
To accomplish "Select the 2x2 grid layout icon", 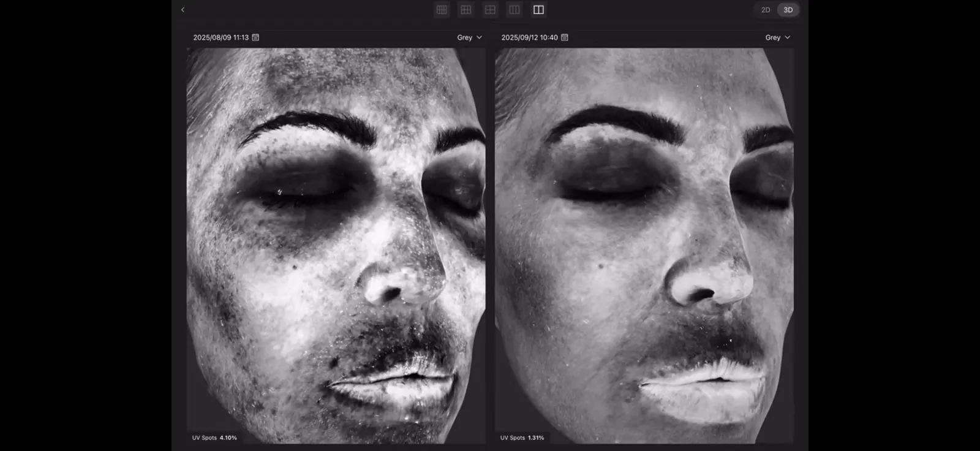I will point(490,10).
